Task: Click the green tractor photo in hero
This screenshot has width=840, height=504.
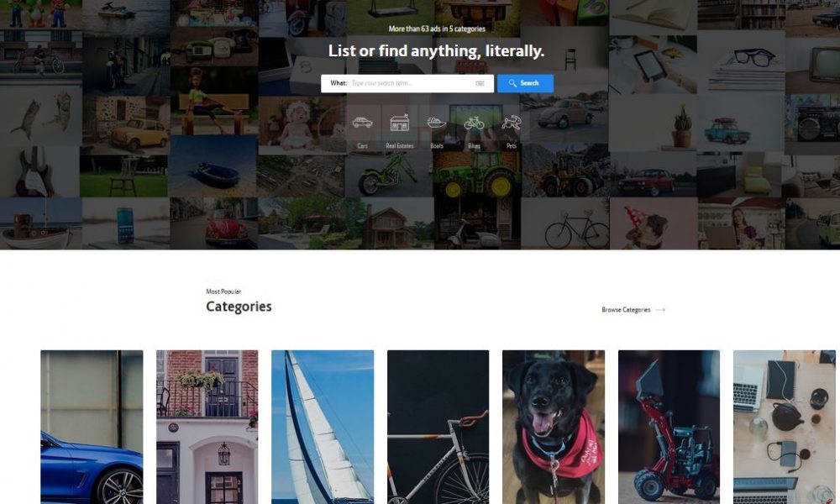Action: [477, 174]
